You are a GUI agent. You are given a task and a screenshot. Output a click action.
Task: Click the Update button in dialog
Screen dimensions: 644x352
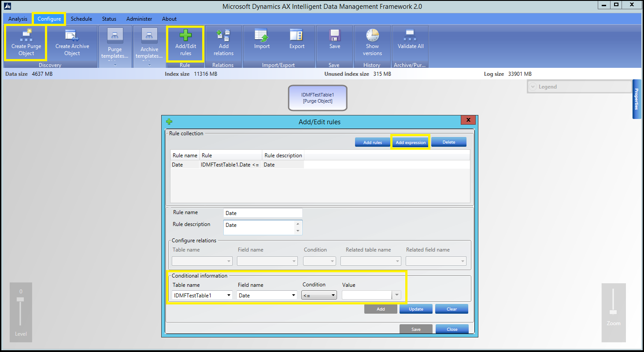[x=416, y=309]
